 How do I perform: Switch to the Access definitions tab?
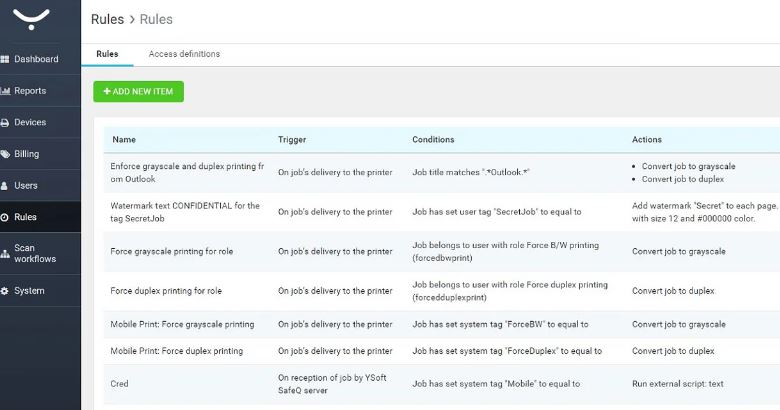pyautogui.click(x=184, y=54)
